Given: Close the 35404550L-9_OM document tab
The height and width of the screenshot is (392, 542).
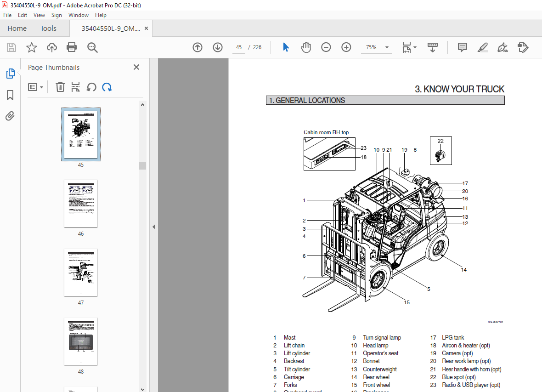Looking at the screenshot, I should (x=146, y=28).
